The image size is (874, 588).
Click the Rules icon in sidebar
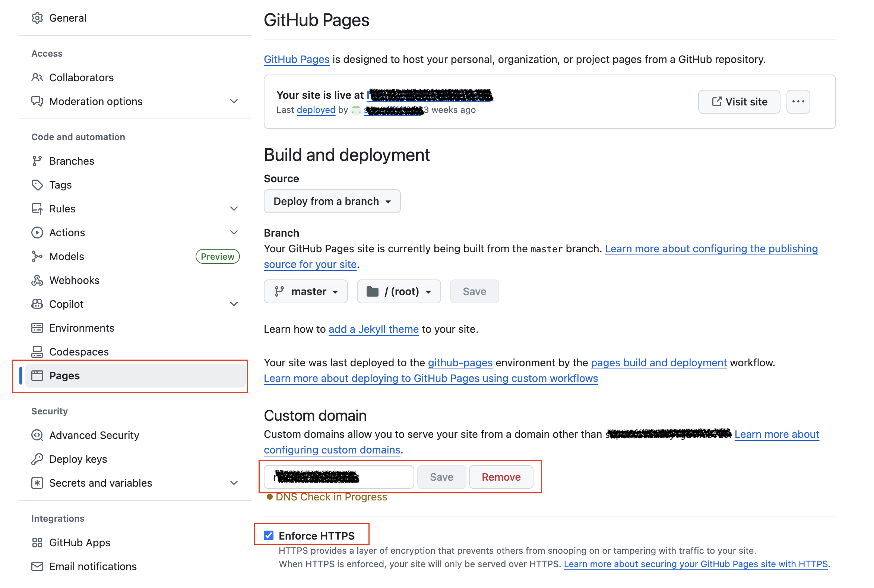(37, 209)
